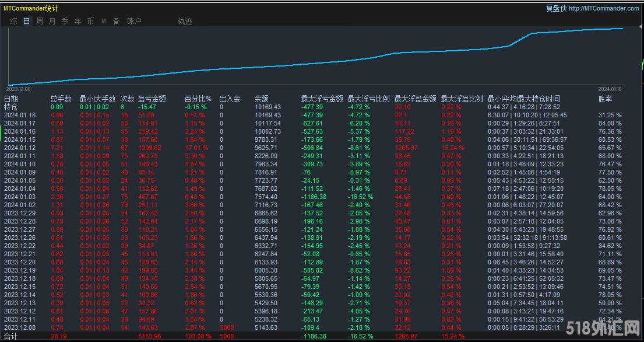The height and width of the screenshot is (342, 644).
Task: Switch to the 月 monthly tab
Action: point(52,21)
